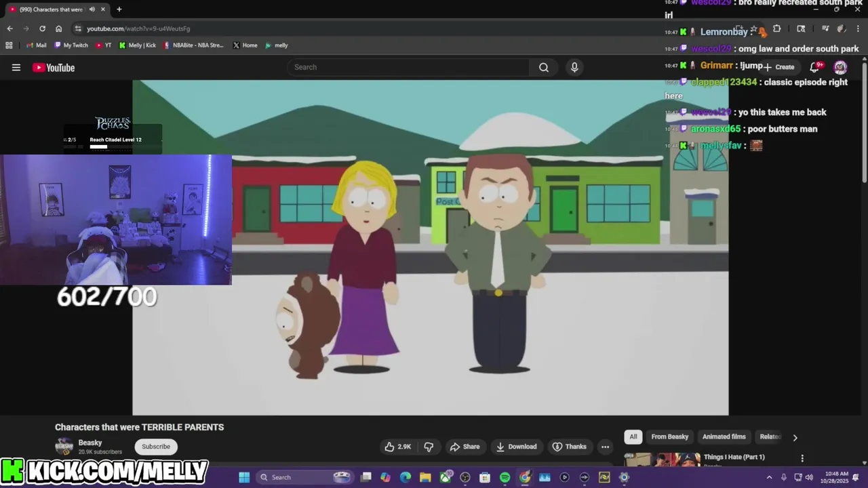The image size is (868, 488).
Task: Open Spotify from taskbar
Action: pos(505,477)
